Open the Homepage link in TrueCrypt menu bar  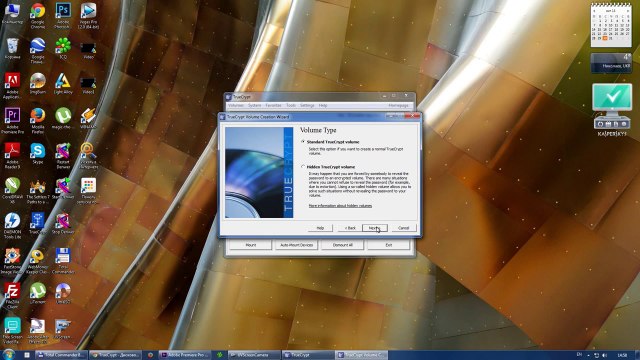398,105
